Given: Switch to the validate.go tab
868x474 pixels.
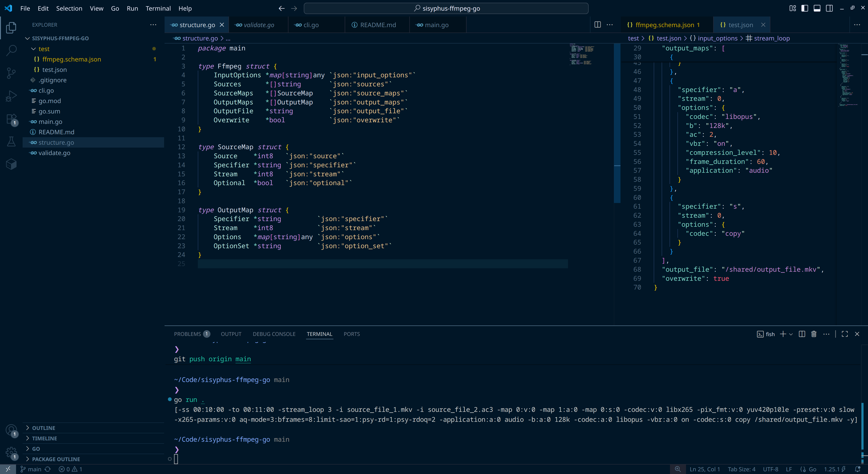Looking at the screenshot, I should (x=258, y=25).
